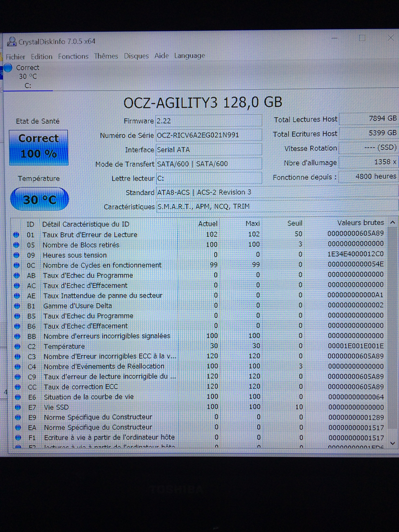Select 'Nombre de Cycles en fonctionnement' row
Viewport: 399px width, 532px height.
point(199,265)
